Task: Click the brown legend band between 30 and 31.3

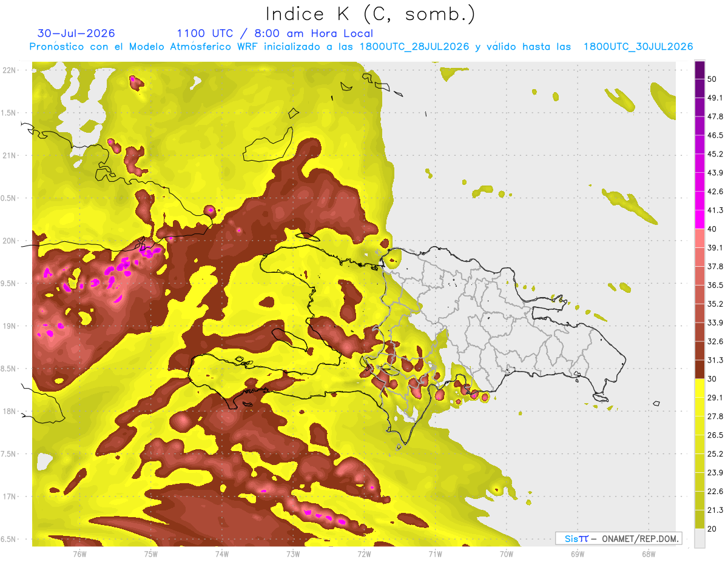Action: point(699,369)
